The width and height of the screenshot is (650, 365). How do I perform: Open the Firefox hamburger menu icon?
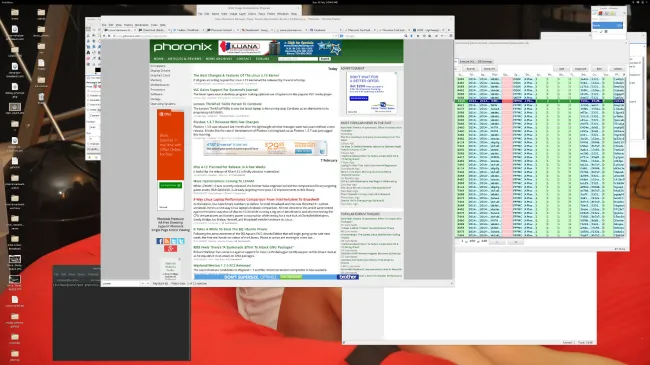coord(451,36)
